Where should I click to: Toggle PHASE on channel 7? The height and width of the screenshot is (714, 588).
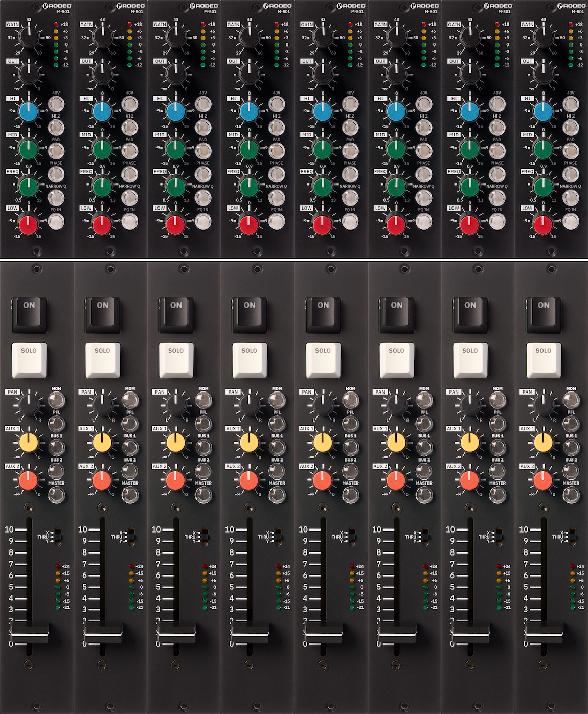497,174
